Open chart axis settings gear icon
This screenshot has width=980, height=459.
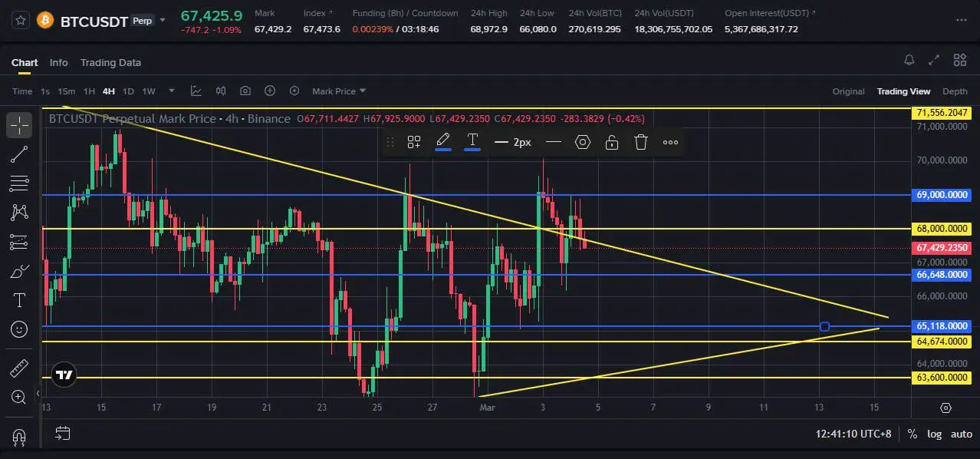pyautogui.click(x=946, y=408)
